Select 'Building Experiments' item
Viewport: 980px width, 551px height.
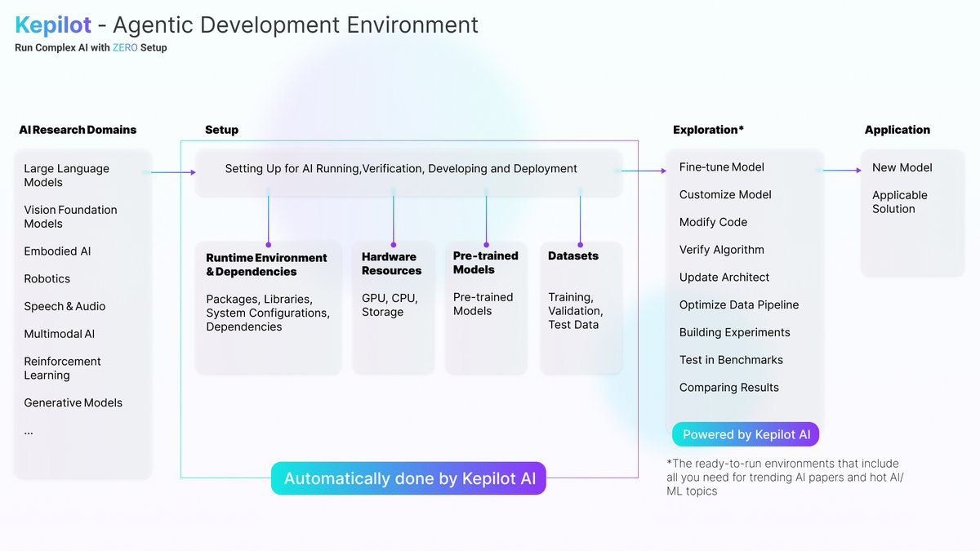[x=735, y=332]
